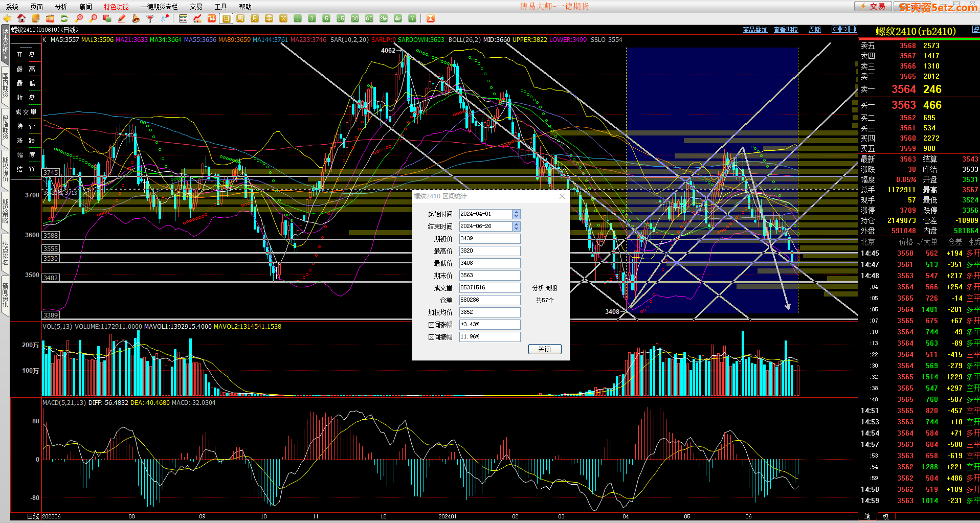Select the green Y period icon
This screenshot has width=980, height=523.
point(412,18)
